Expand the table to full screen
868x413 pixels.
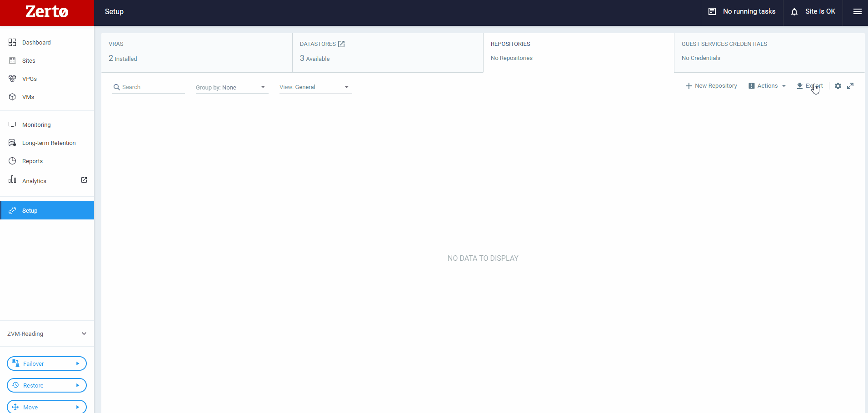pos(850,86)
